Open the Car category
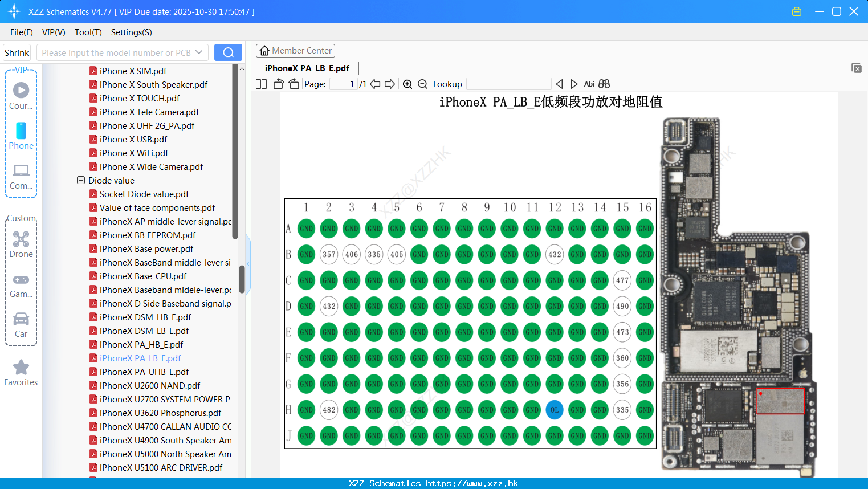The width and height of the screenshot is (868, 489). 21,319
